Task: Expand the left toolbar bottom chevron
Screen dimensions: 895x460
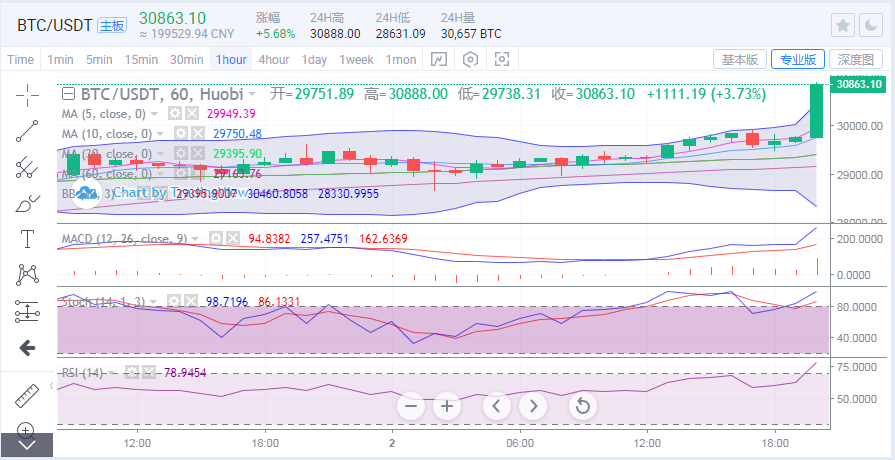Action: (x=27, y=444)
